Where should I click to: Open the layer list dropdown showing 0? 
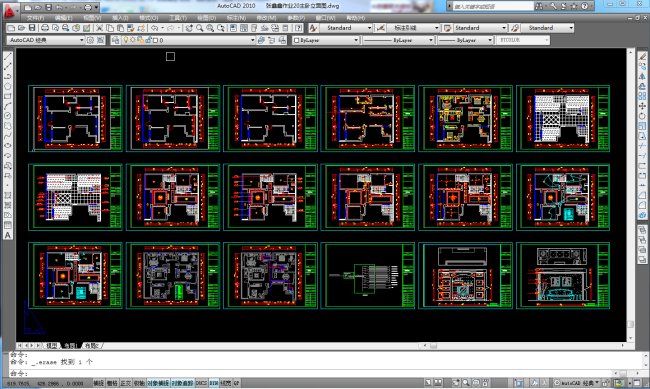(x=187, y=40)
